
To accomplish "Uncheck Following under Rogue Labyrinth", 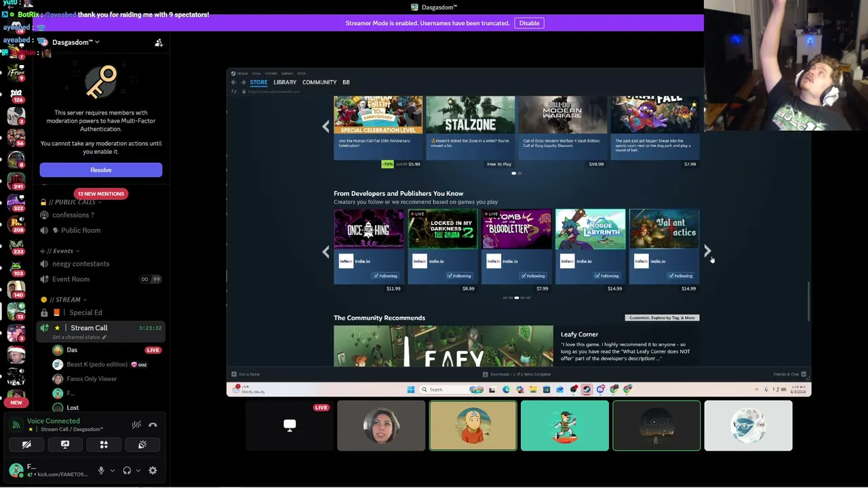I will click(606, 276).
